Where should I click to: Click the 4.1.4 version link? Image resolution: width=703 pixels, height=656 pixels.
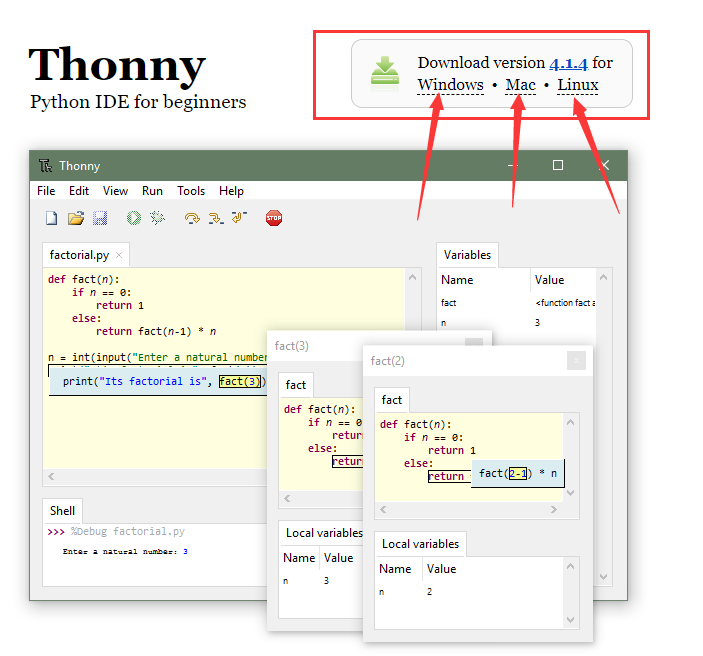pos(568,63)
